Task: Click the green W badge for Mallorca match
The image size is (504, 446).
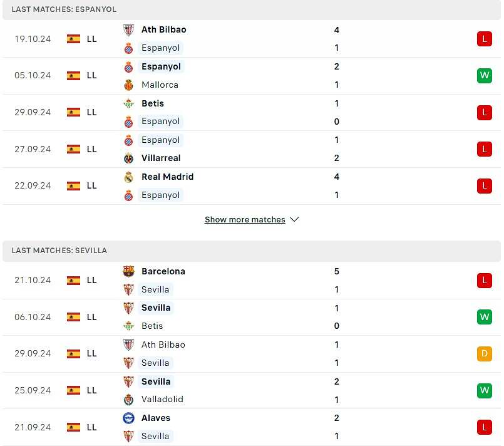Action: click(484, 76)
